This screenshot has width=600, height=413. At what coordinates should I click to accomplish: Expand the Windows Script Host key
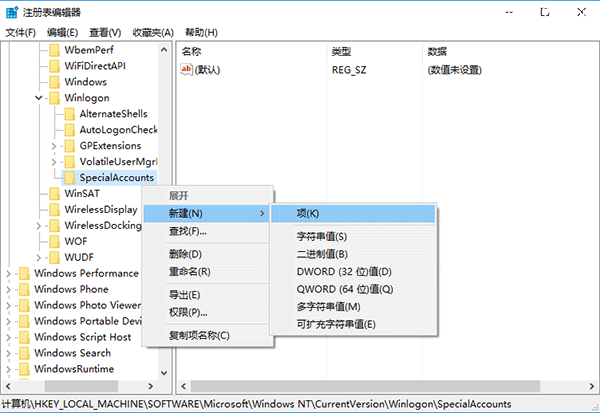point(8,338)
